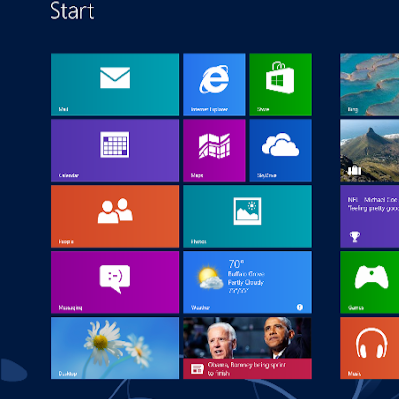
Task: Open the Music tile with headphones
Action: 369,348
